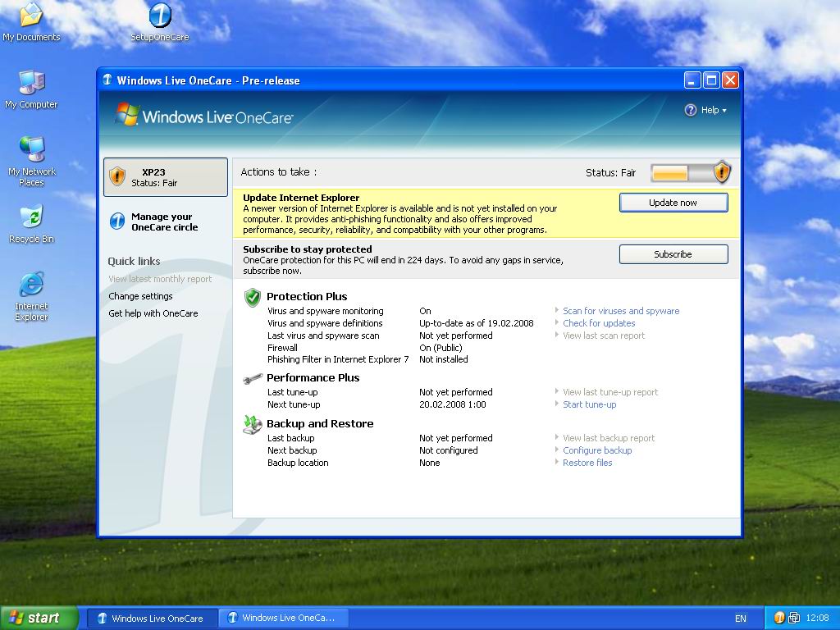840x630 pixels.
Task: Open My Documents desktop icon
Action: [x=31, y=21]
